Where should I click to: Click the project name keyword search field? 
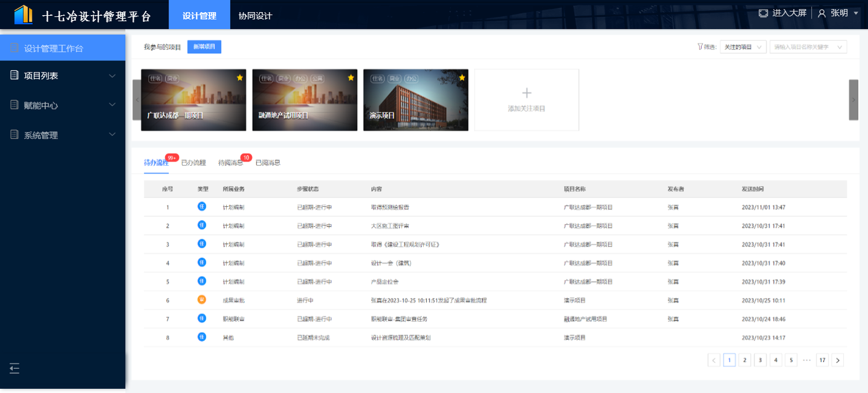(x=808, y=47)
